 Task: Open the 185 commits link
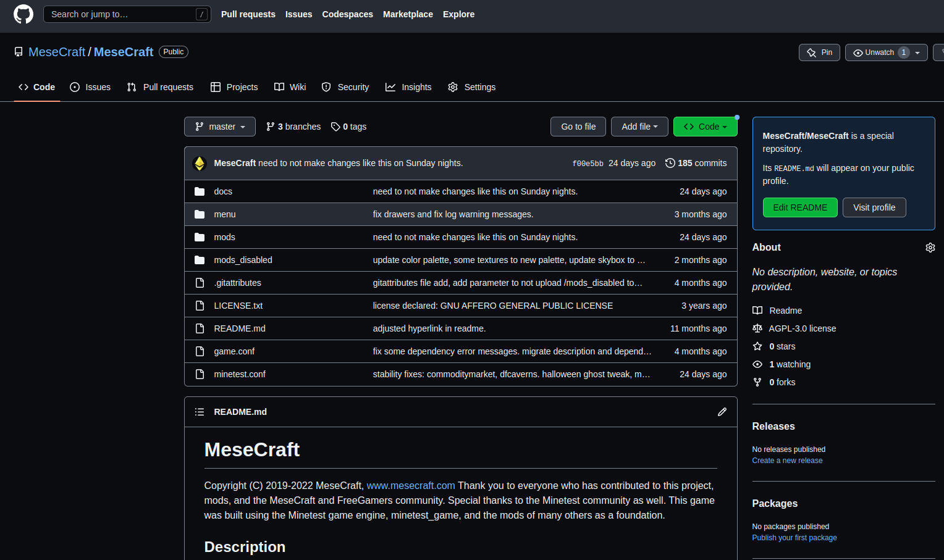tap(696, 163)
